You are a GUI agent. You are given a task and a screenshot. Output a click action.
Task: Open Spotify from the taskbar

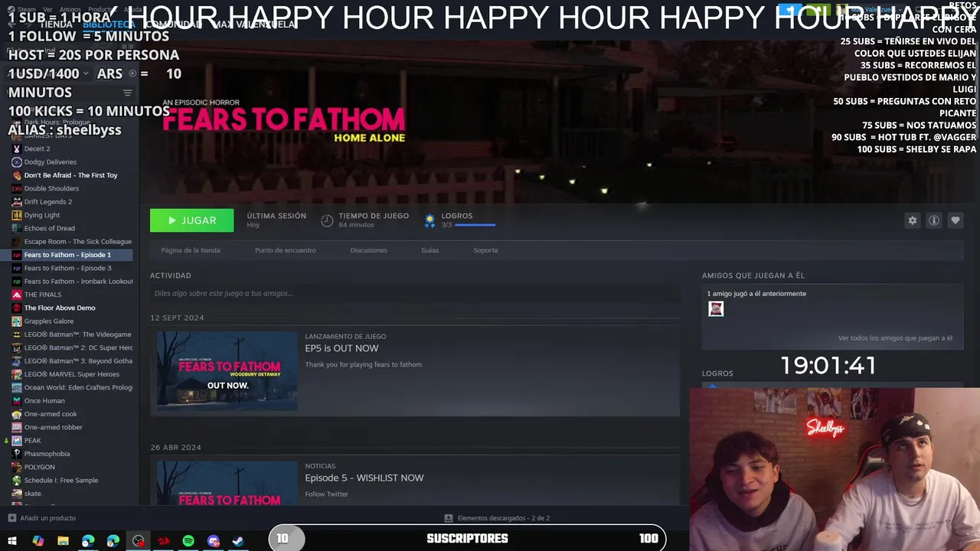(188, 541)
